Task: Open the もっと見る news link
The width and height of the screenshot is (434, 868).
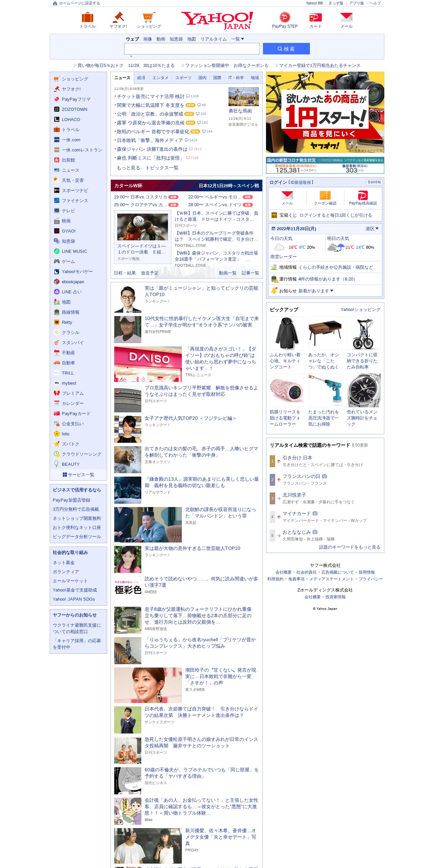Action: coord(128,168)
